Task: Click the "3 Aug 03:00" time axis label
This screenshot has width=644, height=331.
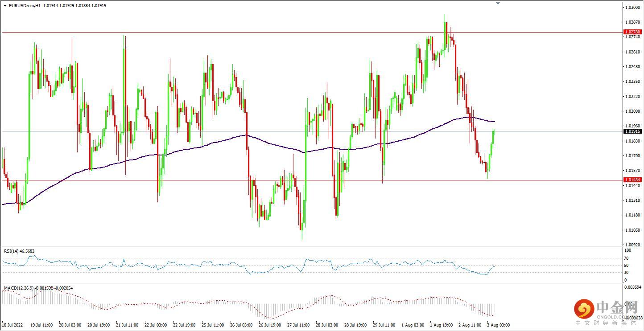Action: coord(499,325)
